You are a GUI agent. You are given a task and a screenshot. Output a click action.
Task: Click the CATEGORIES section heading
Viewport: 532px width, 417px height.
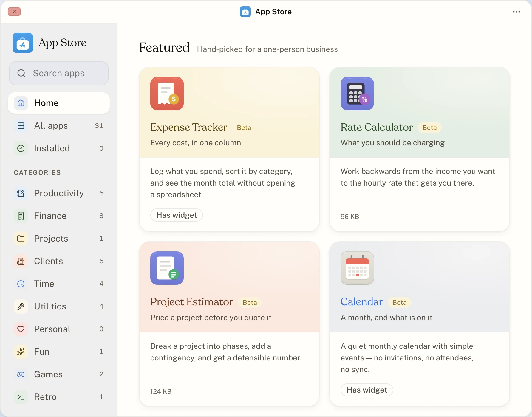point(37,173)
